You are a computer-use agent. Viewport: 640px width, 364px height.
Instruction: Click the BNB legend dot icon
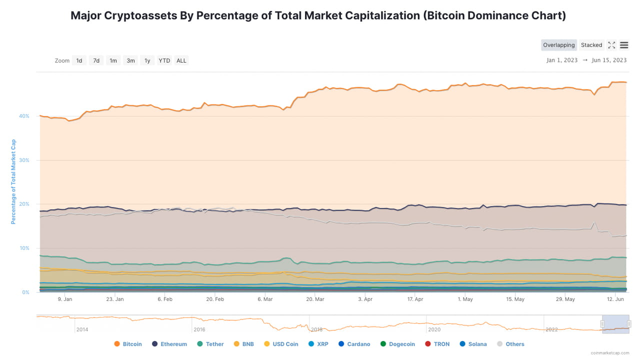235,344
